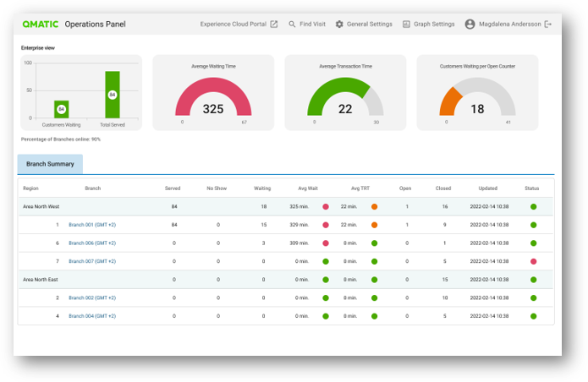Click the Customers Waiting per Open Counter gauge
This screenshot has width=588, height=382.
pyautogui.click(x=477, y=96)
